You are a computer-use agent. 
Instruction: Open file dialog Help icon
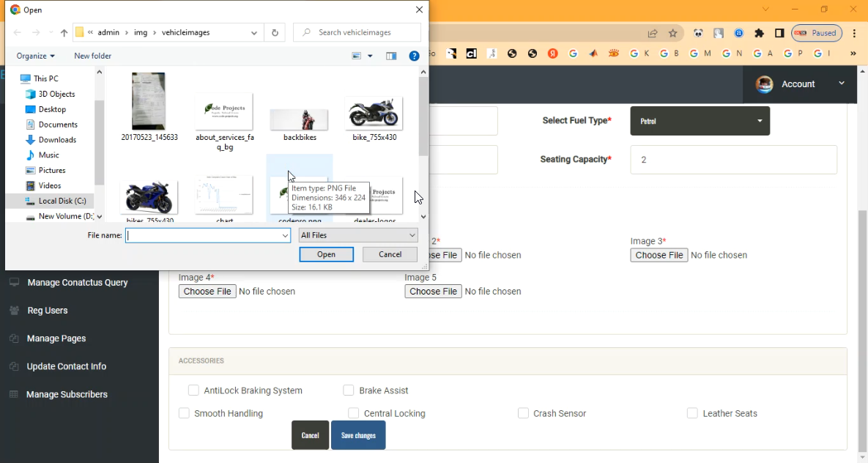point(414,56)
